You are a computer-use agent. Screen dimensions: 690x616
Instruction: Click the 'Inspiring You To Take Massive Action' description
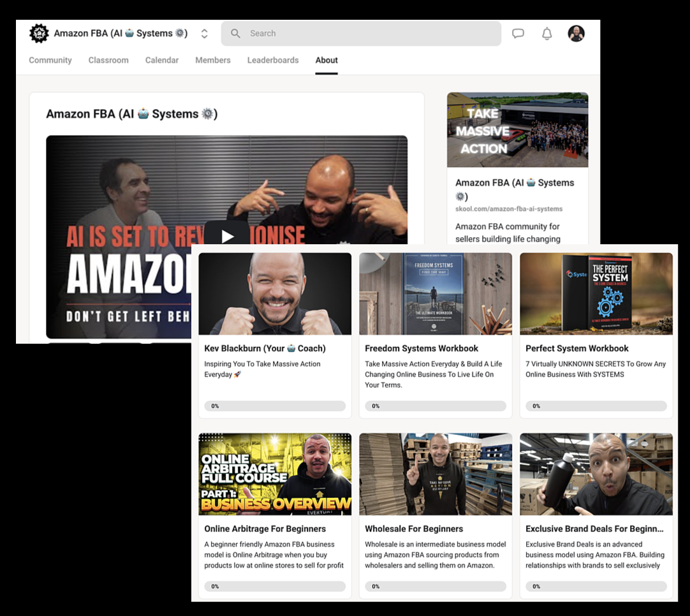pos(262,369)
